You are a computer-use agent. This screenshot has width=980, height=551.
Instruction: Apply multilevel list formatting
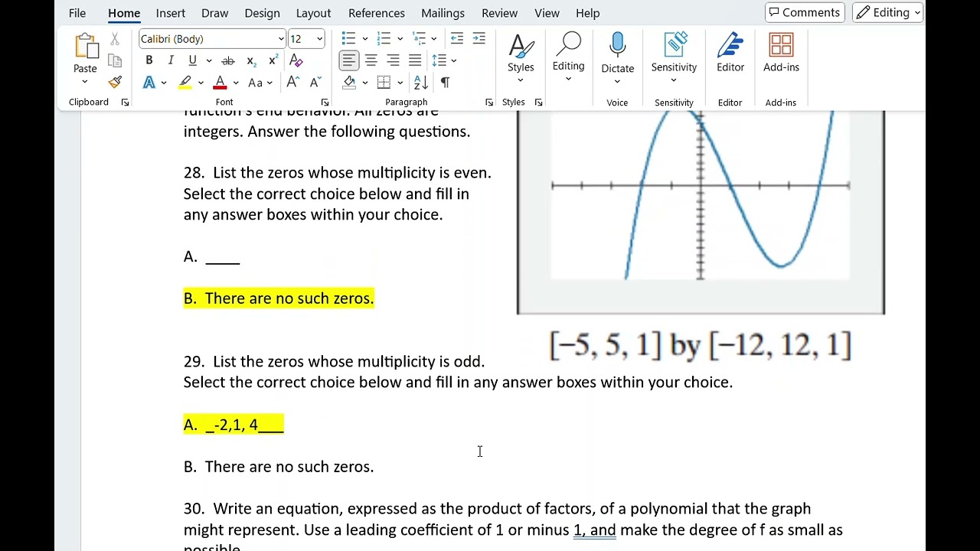(x=419, y=38)
